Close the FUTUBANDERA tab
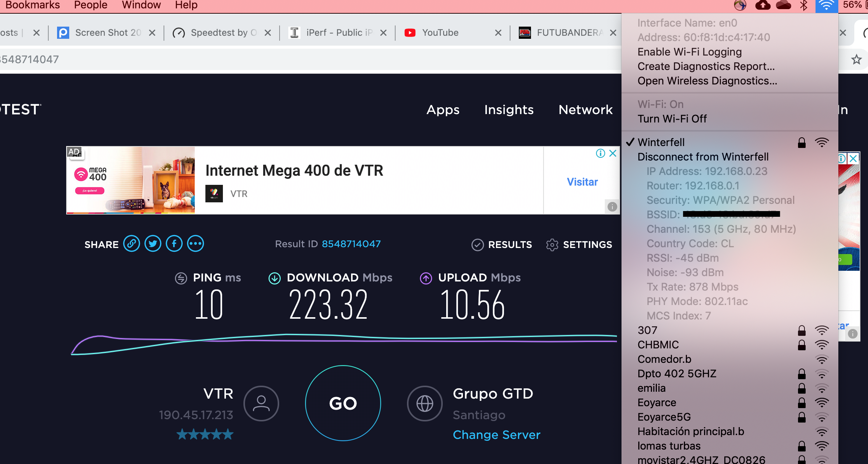Viewport: 868px width, 464px height. coord(613,33)
